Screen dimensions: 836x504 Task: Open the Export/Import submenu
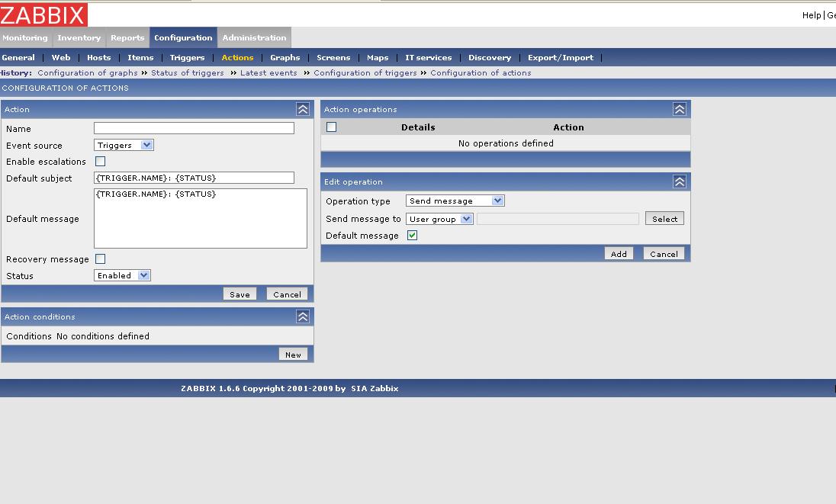click(x=561, y=57)
